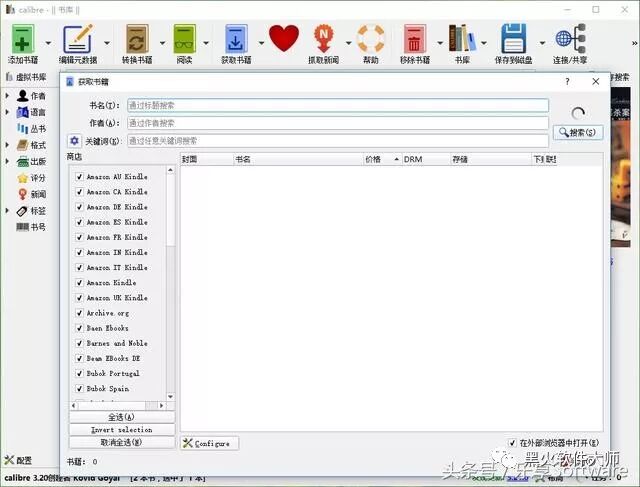Viewport: 640px width, 487px height.
Task: Open Add books dropdown arrow
Action: pos(48,43)
